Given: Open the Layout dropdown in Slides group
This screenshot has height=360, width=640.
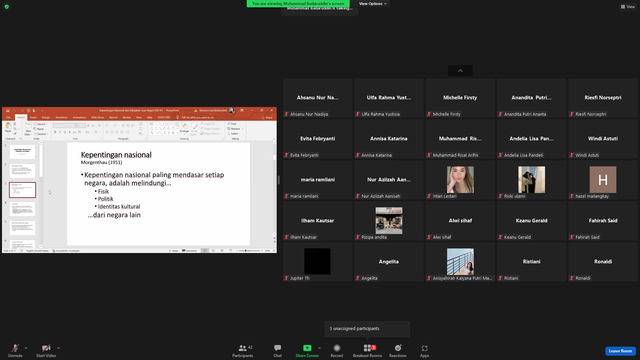Looking at the screenshot, I should [x=40, y=124].
